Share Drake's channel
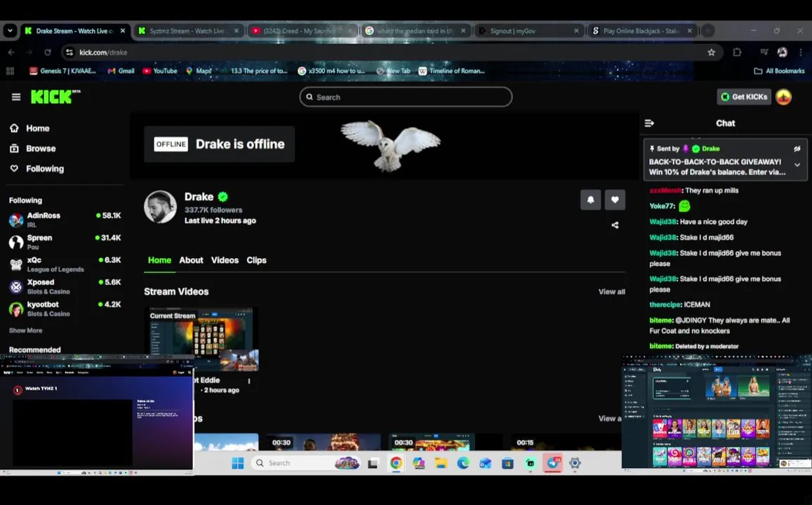Screen dimensions: 812x505 click(615, 225)
